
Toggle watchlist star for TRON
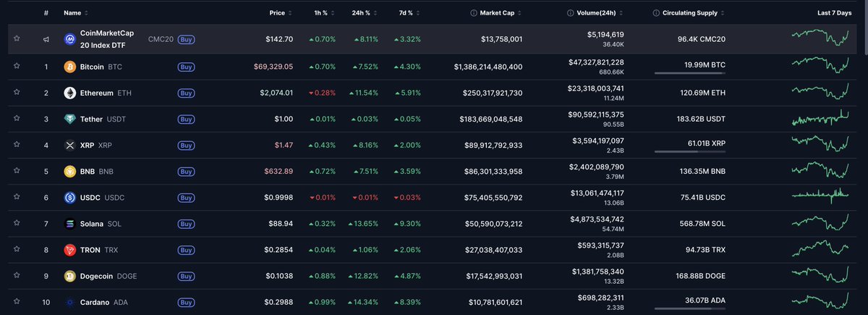point(17,250)
